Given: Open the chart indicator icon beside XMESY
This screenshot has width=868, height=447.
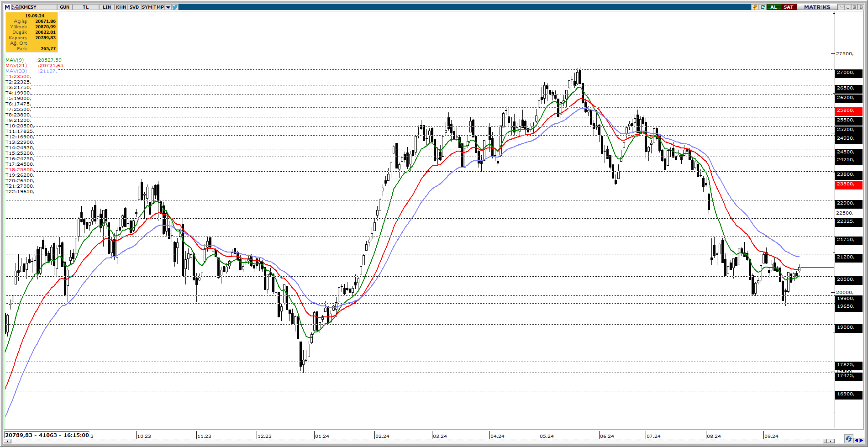Looking at the screenshot, I should pos(16,7).
